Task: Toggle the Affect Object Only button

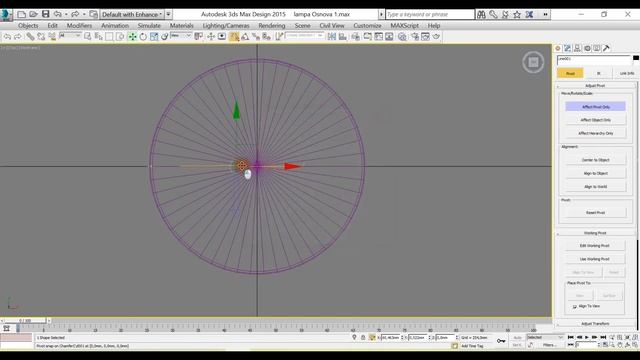Action: pos(596,120)
